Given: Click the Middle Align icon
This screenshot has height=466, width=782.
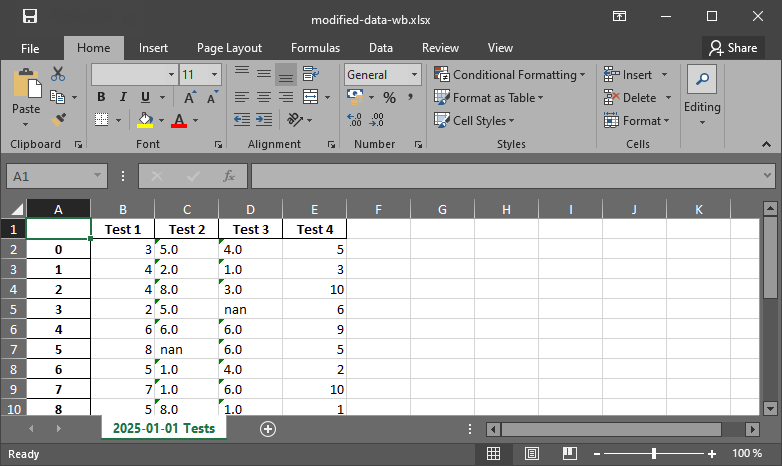Looking at the screenshot, I should (x=264, y=74).
